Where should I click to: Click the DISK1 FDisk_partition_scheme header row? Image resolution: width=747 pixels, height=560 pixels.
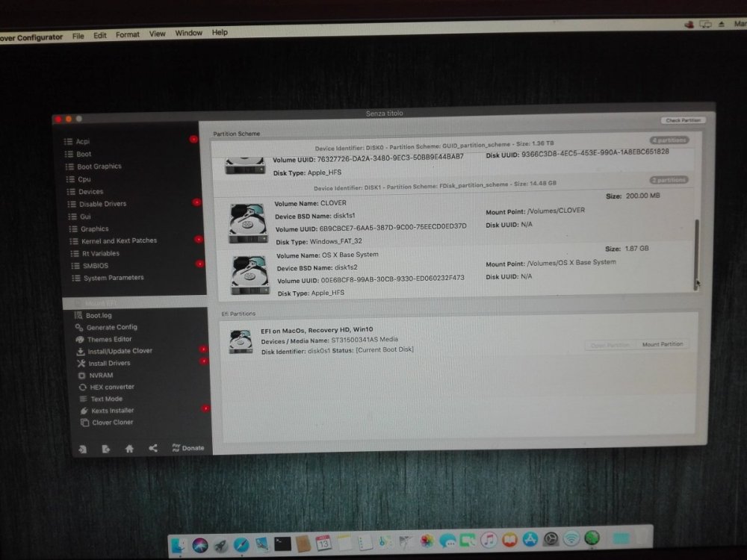(x=435, y=184)
